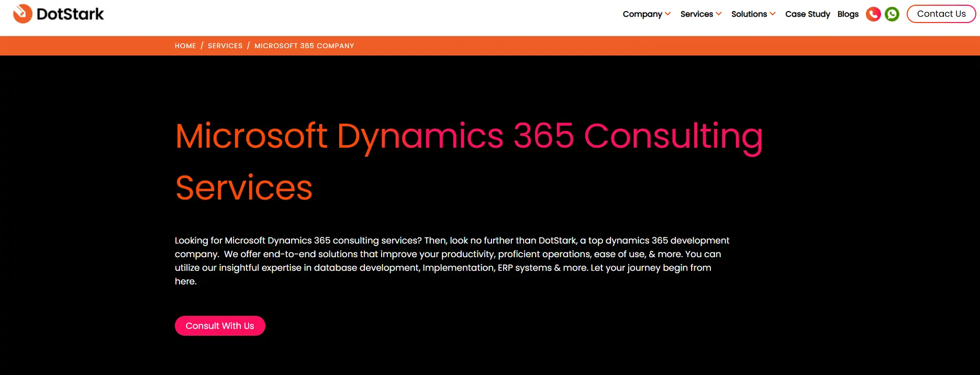Expand the Company dropdown chevron
Image resolution: width=980 pixels, height=375 pixels.
[x=667, y=14]
